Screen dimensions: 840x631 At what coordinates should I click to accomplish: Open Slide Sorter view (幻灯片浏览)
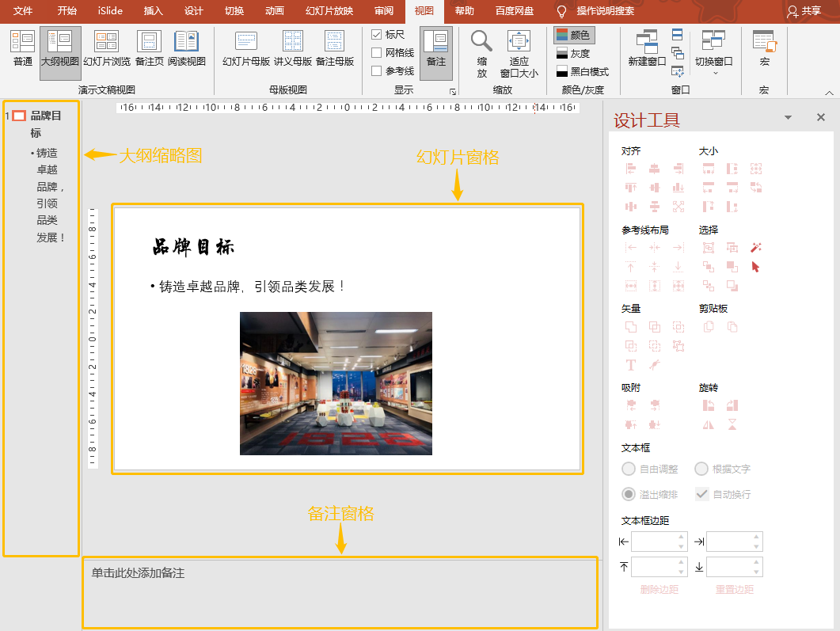[107, 49]
